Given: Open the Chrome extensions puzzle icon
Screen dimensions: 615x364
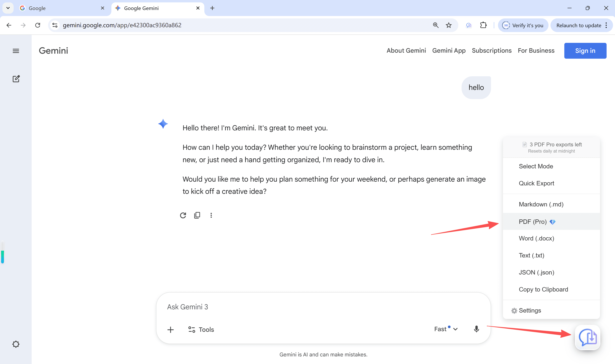Looking at the screenshot, I should (x=483, y=25).
